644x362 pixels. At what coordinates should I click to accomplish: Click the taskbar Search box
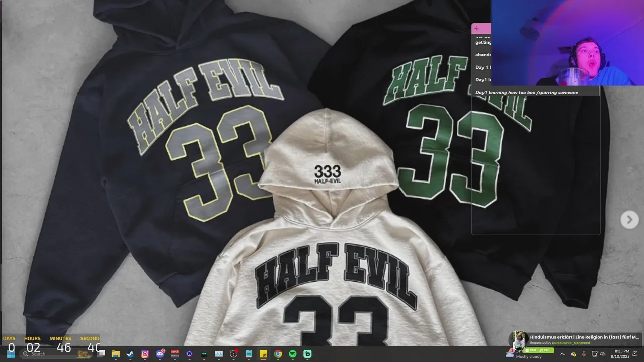coord(56,354)
